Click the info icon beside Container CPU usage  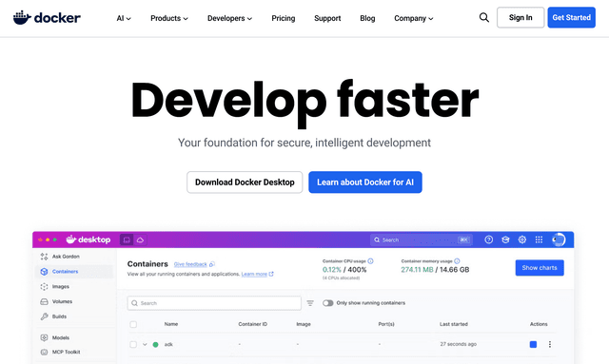370,261
